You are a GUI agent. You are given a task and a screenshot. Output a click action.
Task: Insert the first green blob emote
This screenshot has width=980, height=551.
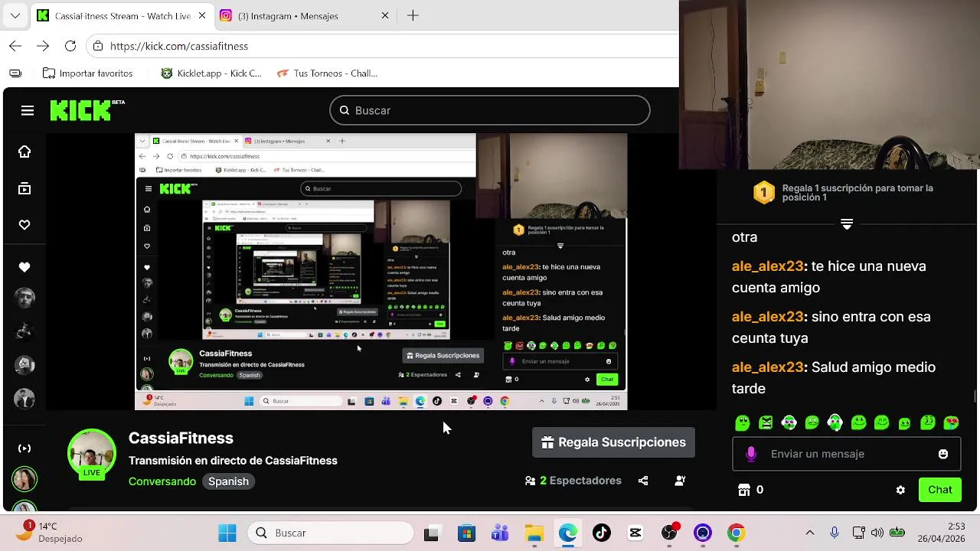742,422
